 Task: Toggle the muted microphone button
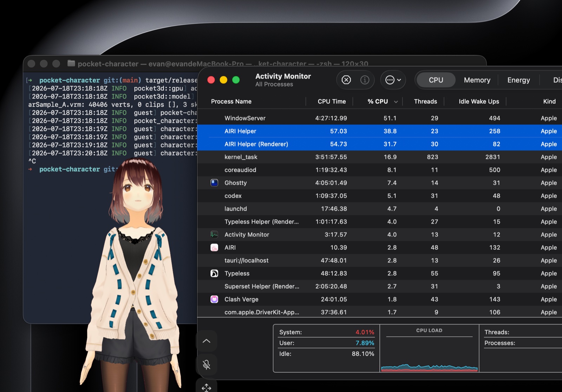[x=207, y=365]
